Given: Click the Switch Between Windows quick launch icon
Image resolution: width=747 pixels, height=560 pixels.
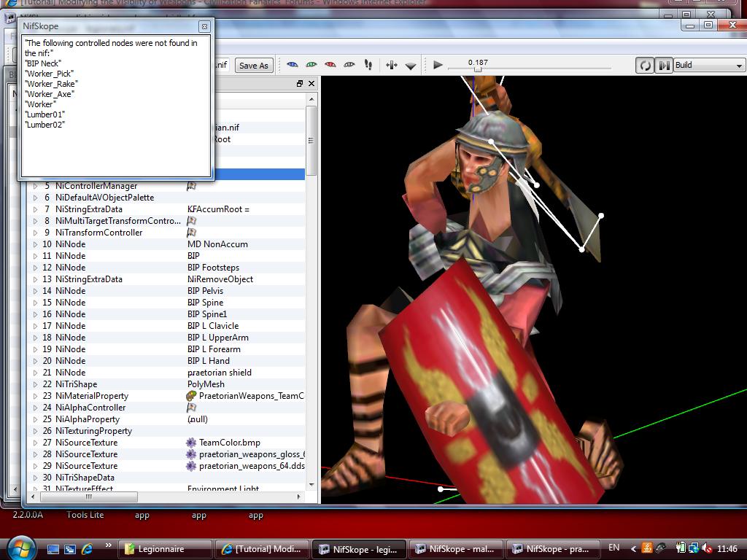Looking at the screenshot, I should pos(69,549).
